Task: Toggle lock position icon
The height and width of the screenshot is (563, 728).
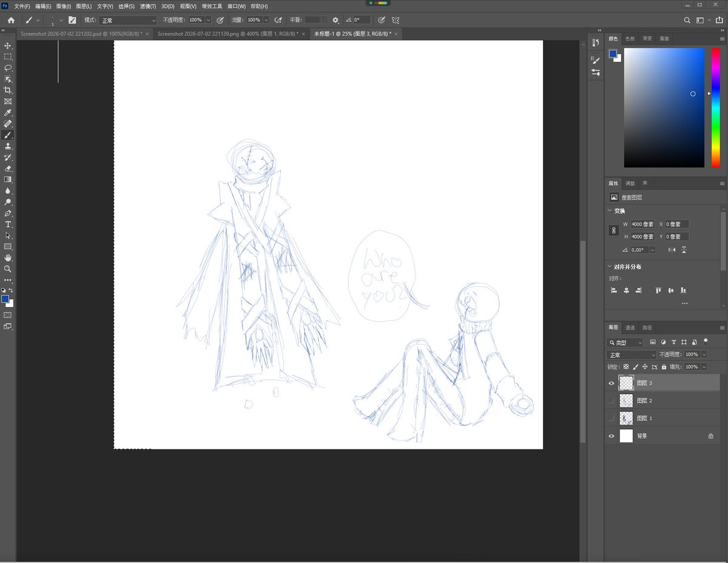Action: click(x=644, y=367)
